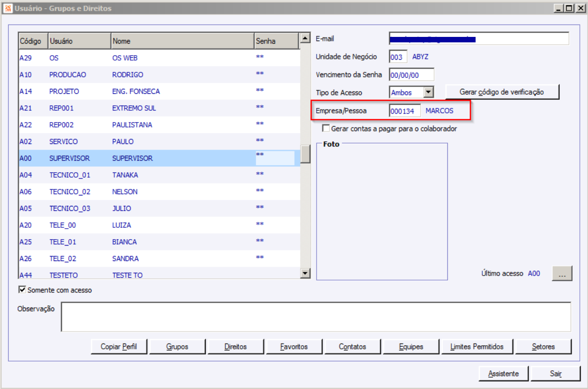Click the Sair button
This screenshot has width=588, height=389.
pyautogui.click(x=556, y=374)
